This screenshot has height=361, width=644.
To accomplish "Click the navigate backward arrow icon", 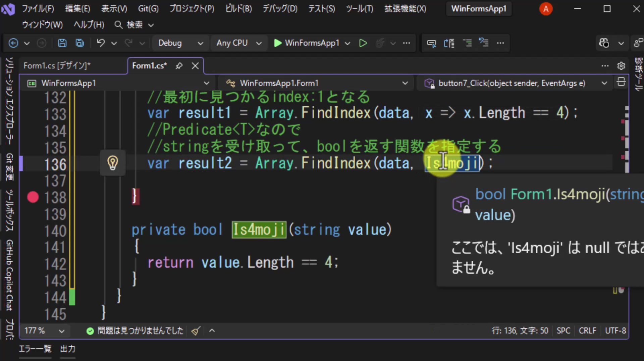I will point(13,43).
